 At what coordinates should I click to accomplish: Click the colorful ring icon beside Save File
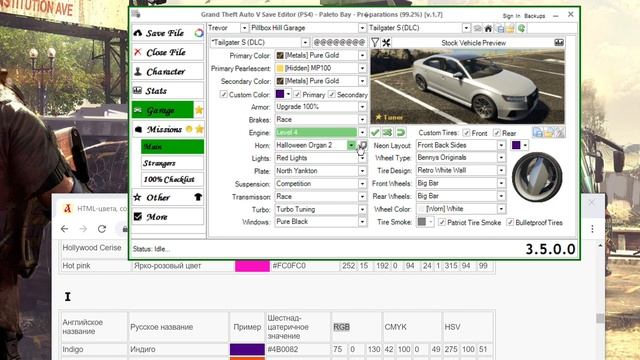pyautogui.click(x=199, y=33)
